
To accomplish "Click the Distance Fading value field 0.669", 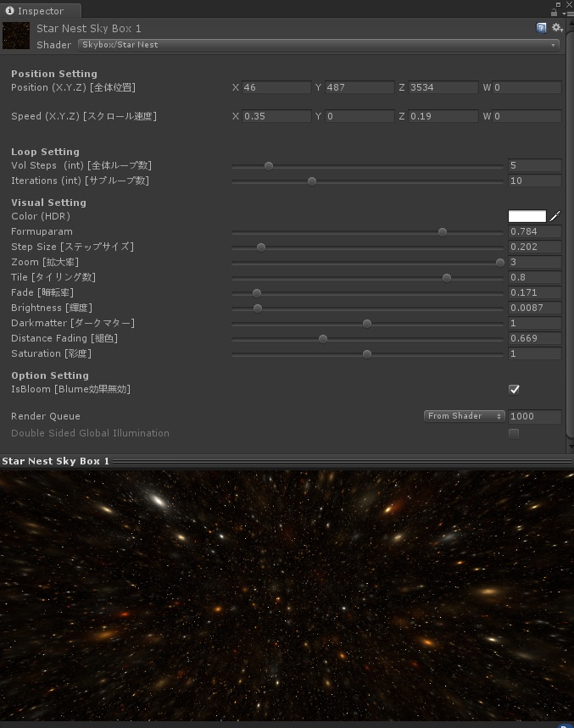I will coord(534,338).
